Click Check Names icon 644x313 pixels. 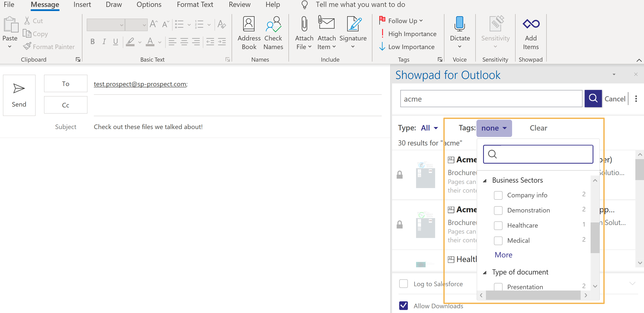273,24
